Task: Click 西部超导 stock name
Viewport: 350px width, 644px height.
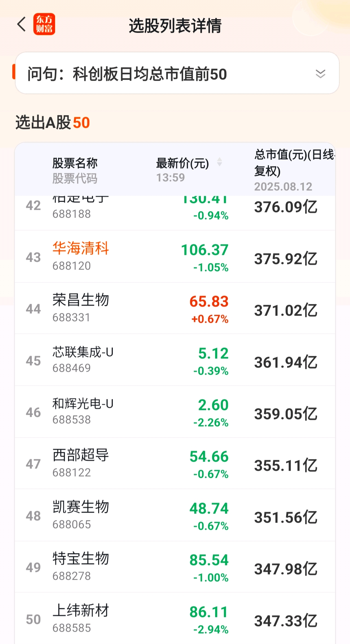Action: pos(81,455)
